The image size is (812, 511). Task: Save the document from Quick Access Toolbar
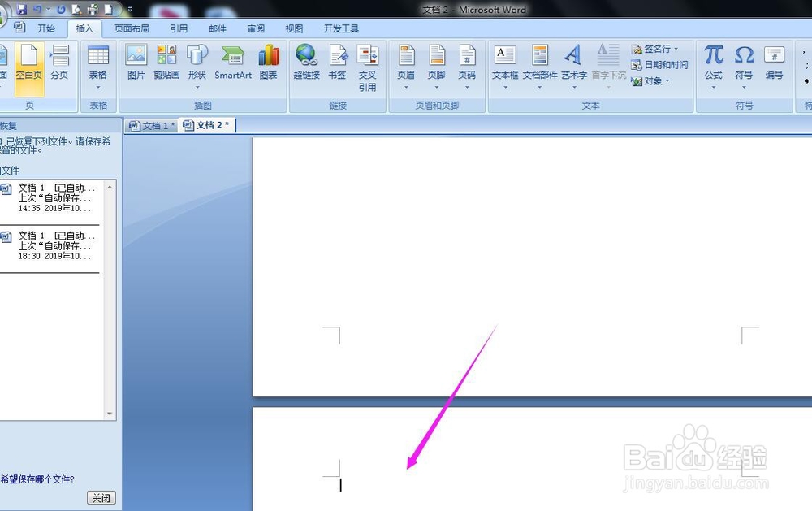[22, 9]
